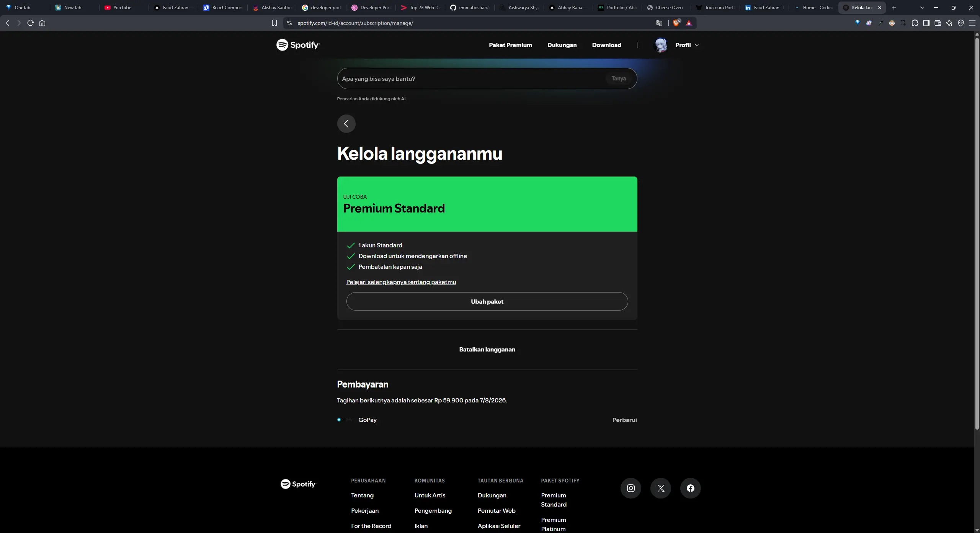Click the Spotify logo in the header
This screenshot has height=533, width=980.
tap(298, 45)
